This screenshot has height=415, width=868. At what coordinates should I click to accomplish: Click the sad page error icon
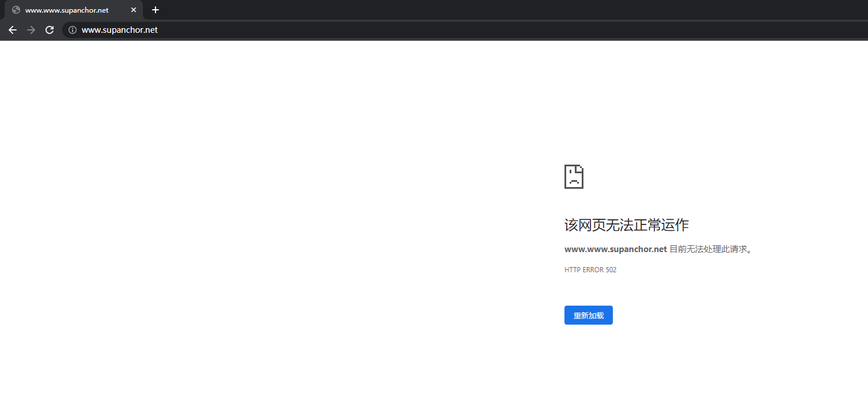click(574, 177)
